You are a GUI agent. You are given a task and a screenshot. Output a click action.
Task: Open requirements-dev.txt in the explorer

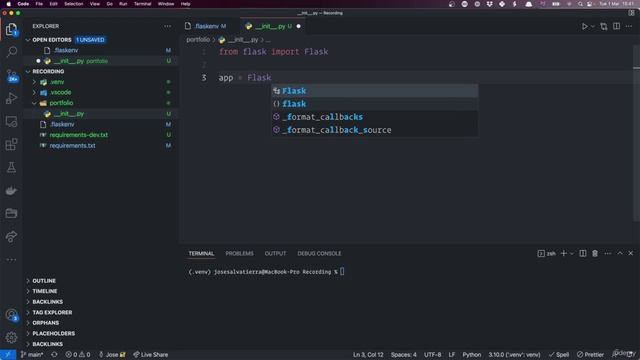coord(78,135)
